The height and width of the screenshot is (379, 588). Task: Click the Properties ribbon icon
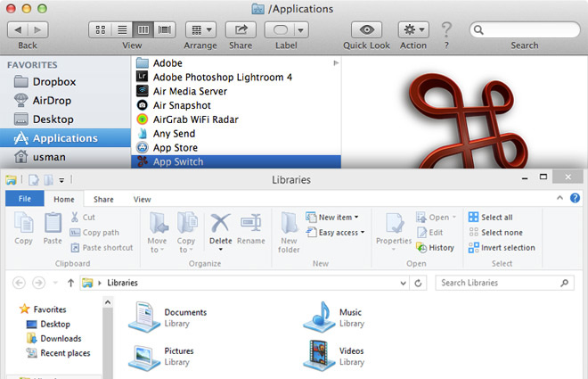tap(394, 224)
